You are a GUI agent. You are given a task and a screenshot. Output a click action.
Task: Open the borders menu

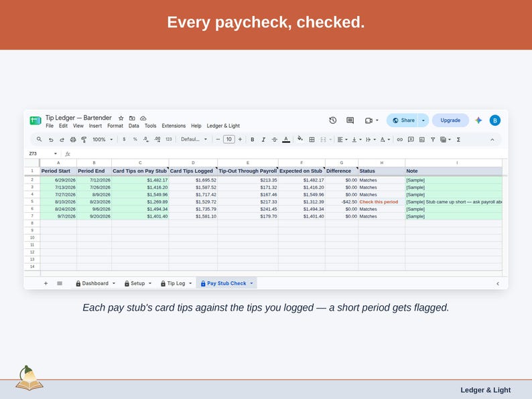[312, 140]
